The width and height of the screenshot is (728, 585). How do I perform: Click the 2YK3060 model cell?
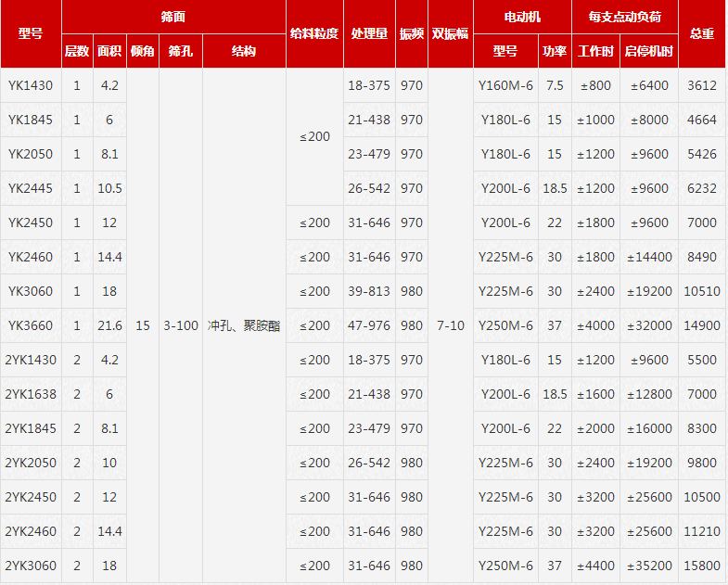(x=31, y=566)
